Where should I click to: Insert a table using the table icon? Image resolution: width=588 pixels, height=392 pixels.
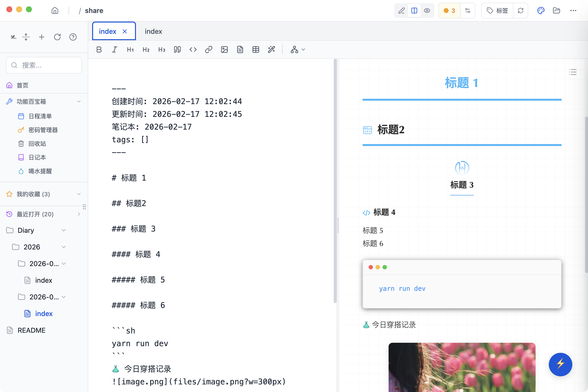256,49
